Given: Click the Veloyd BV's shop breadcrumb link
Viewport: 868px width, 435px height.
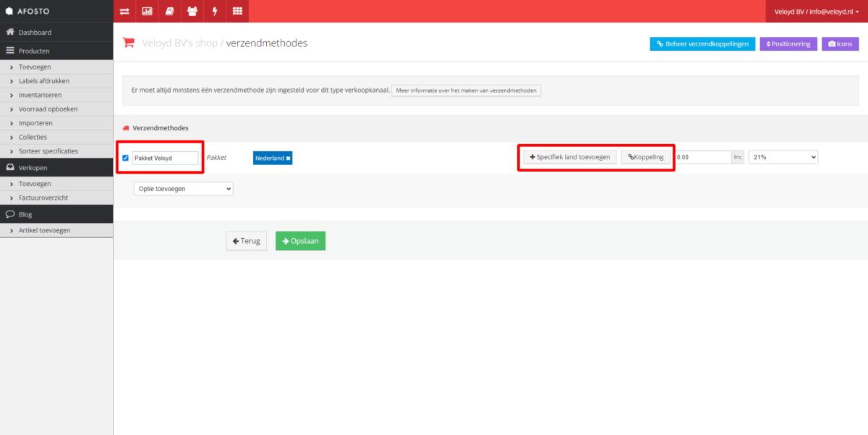Looking at the screenshot, I should (180, 43).
